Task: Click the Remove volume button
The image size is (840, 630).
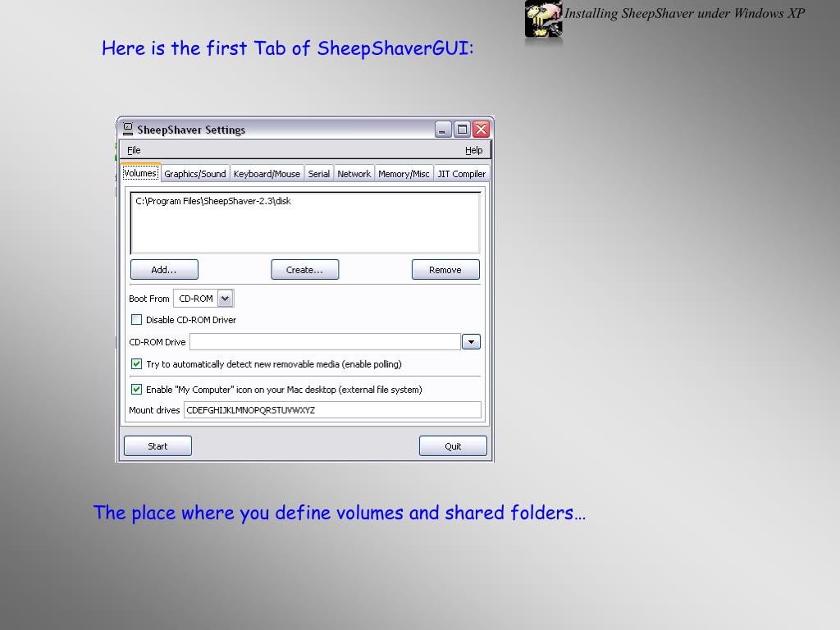Action: pyautogui.click(x=445, y=269)
